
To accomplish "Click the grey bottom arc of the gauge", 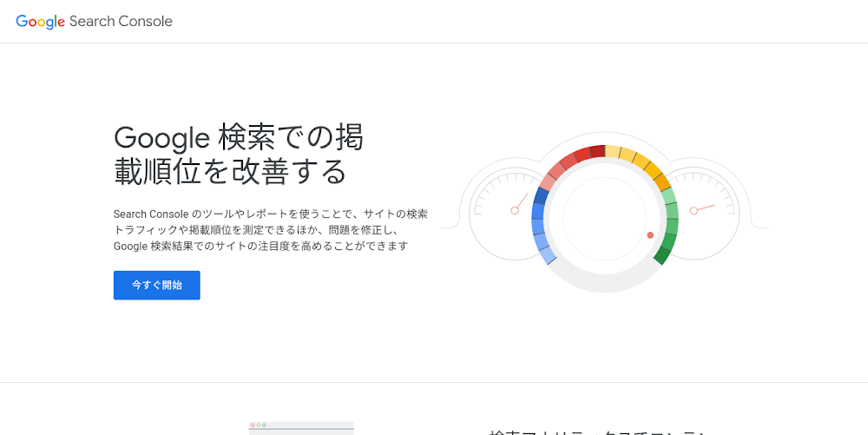I will pos(605,284).
